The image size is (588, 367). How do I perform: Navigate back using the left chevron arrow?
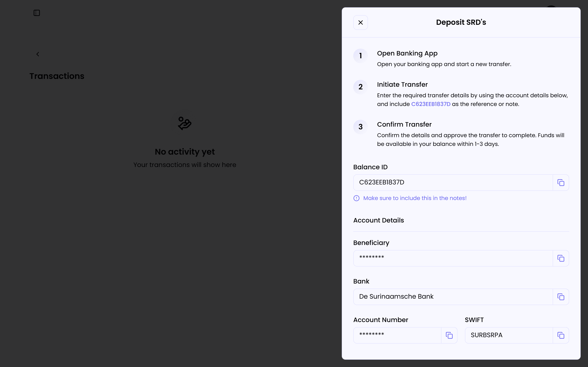tap(38, 54)
